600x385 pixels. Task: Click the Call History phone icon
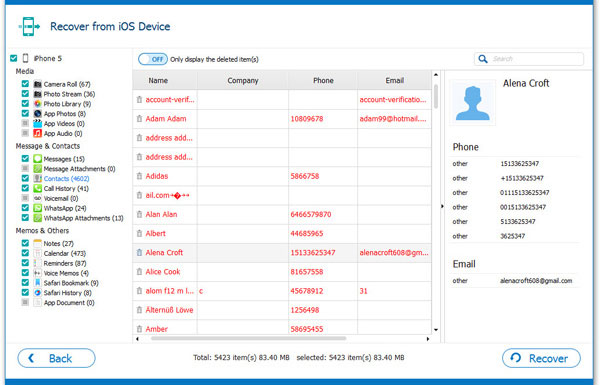tap(38, 188)
